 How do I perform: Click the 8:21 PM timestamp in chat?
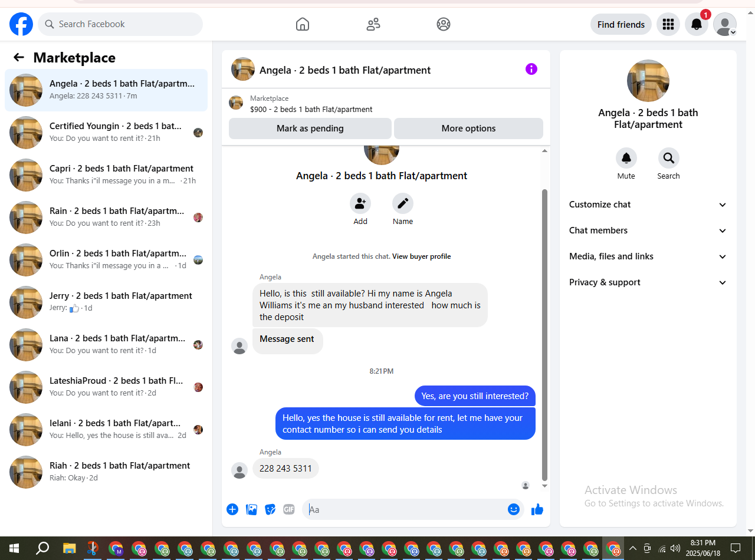pos(382,371)
